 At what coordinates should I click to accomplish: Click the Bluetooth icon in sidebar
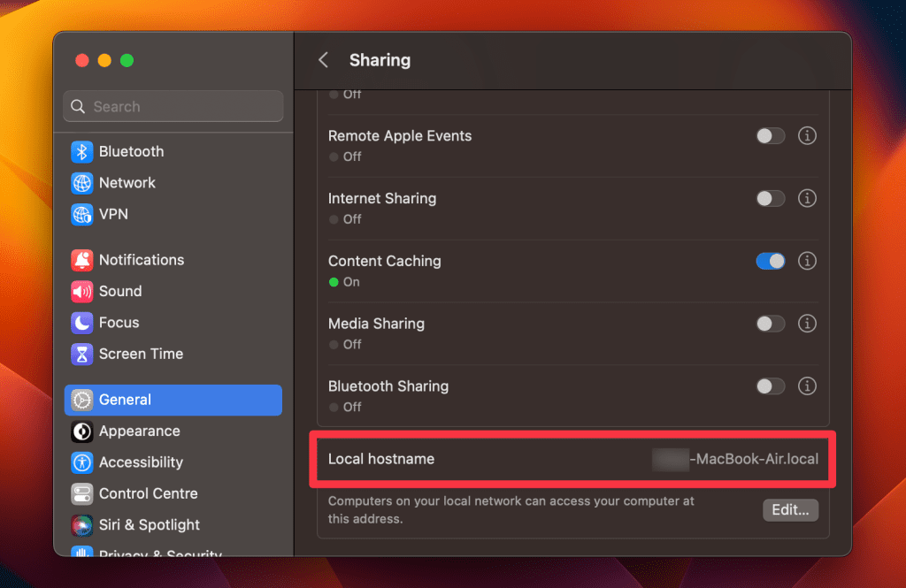pos(82,152)
